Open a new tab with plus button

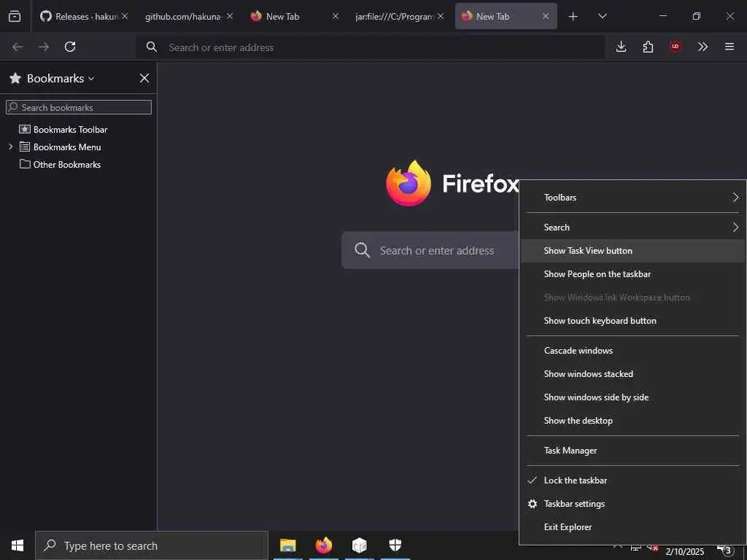pos(573,17)
